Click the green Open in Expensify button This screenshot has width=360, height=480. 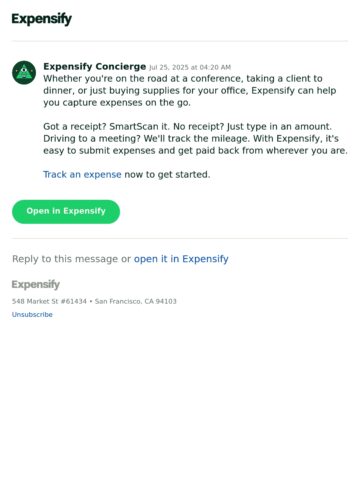(x=66, y=211)
